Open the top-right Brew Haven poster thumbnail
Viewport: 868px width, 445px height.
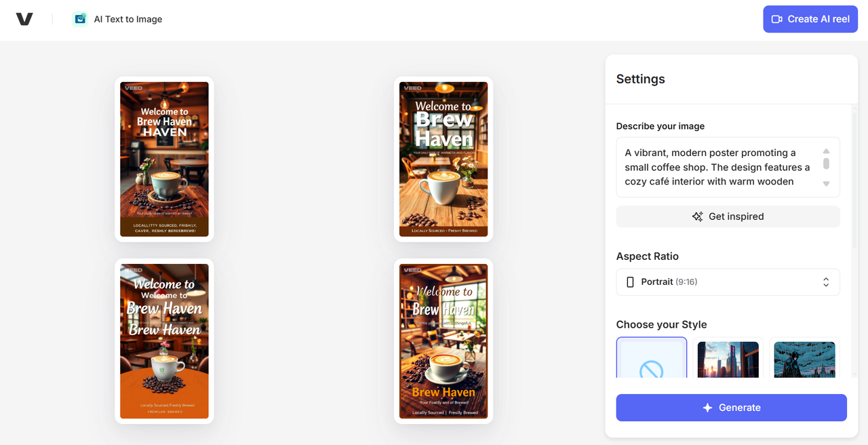(x=443, y=159)
